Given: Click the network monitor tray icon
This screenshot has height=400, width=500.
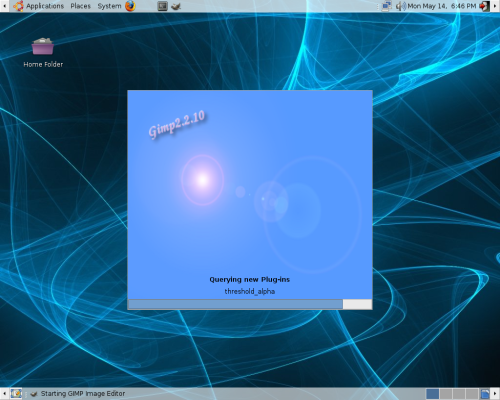Looking at the screenshot, I should coord(386,6).
